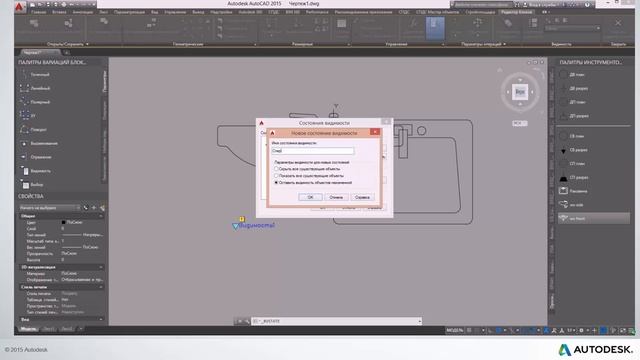Expand the Вид properties section
The image size is (640, 360).
pyautogui.click(x=100, y=319)
